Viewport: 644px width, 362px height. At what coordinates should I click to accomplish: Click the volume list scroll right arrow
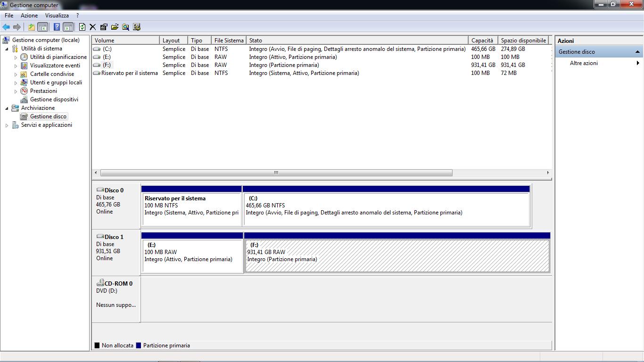click(548, 173)
